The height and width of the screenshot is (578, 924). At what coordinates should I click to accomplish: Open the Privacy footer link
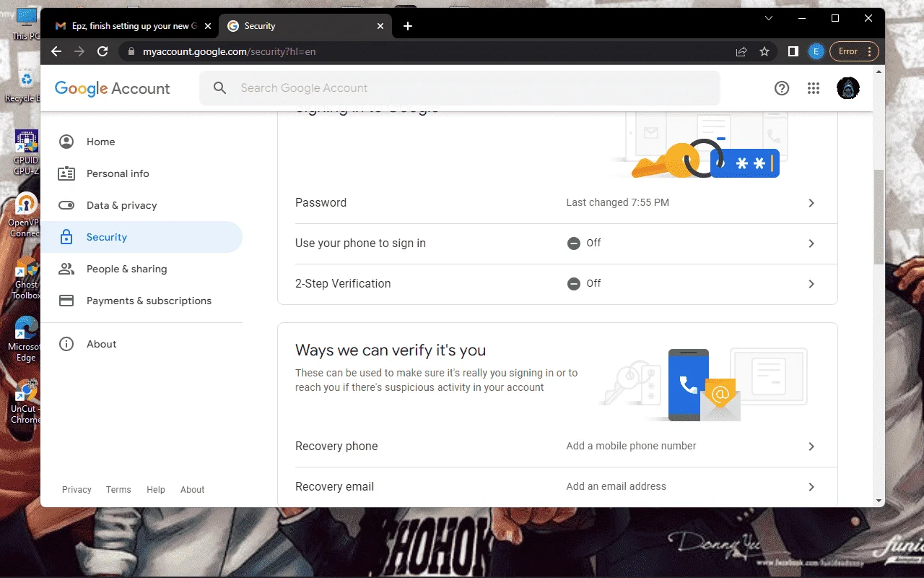pos(77,490)
